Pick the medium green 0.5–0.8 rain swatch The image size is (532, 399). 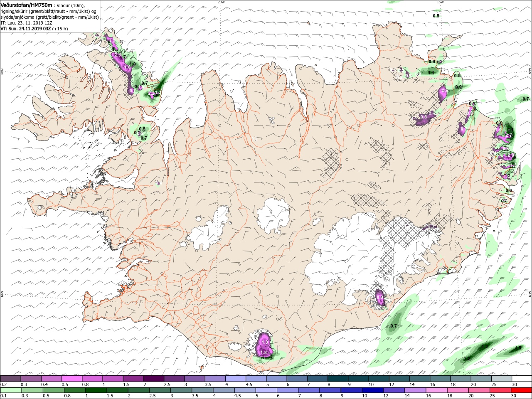[x=53, y=390]
